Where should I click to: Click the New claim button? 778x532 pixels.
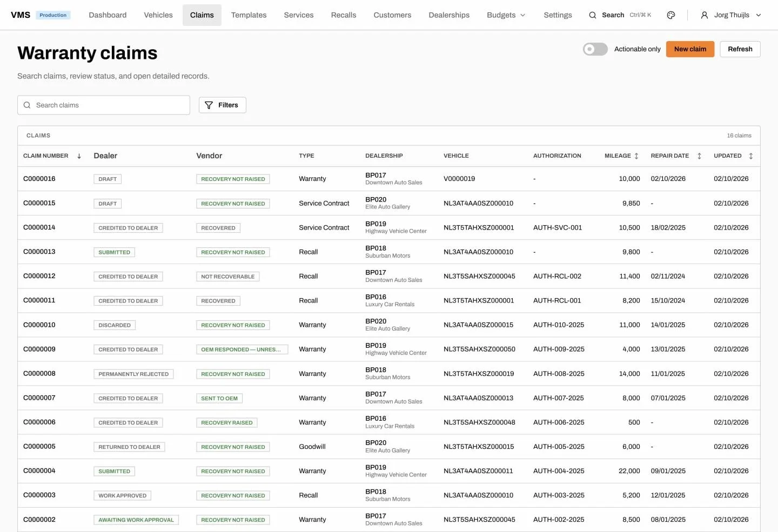point(690,49)
